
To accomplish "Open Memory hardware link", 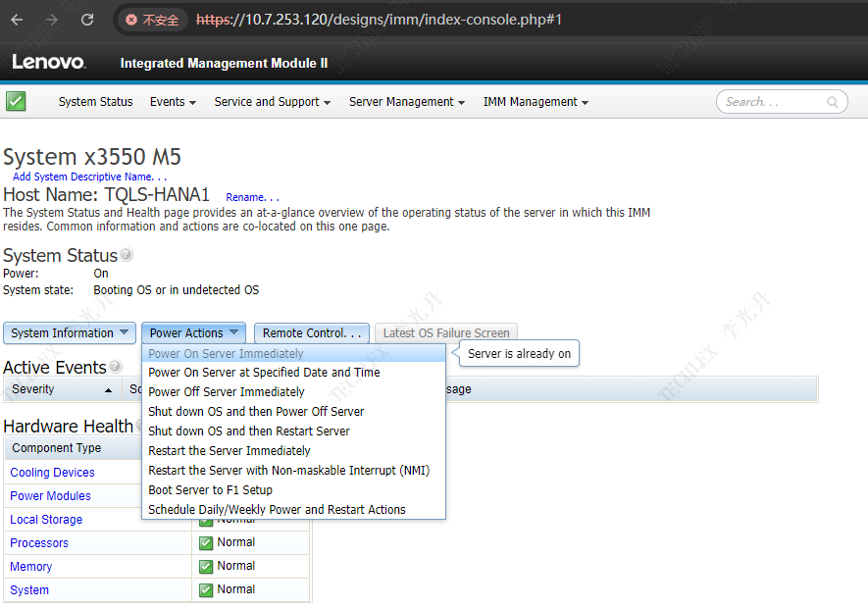I will pos(31,567).
